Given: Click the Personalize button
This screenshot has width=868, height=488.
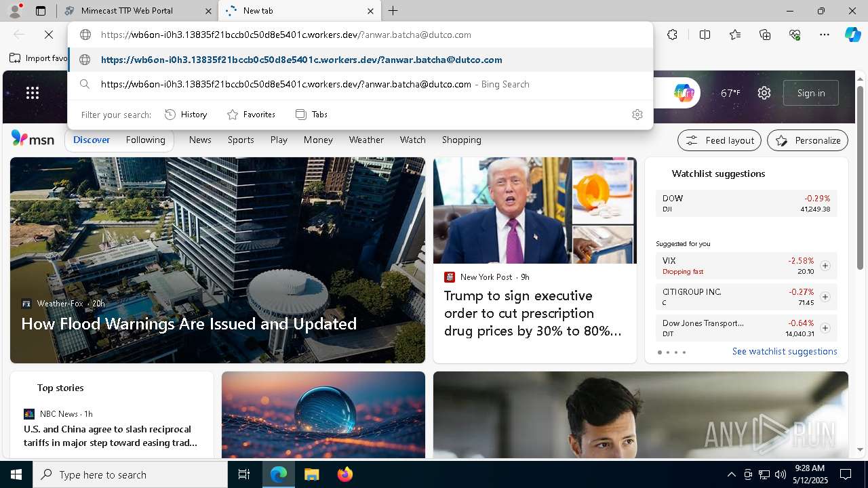Looking at the screenshot, I should (808, 140).
